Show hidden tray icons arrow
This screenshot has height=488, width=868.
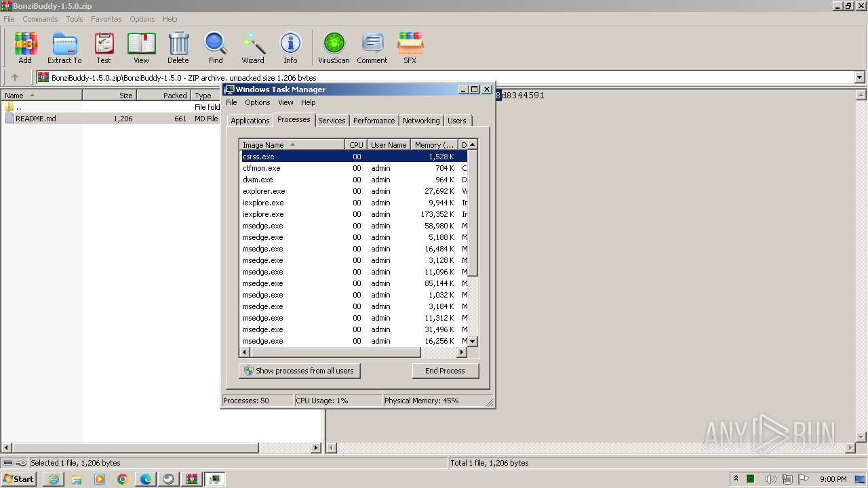(x=736, y=479)
